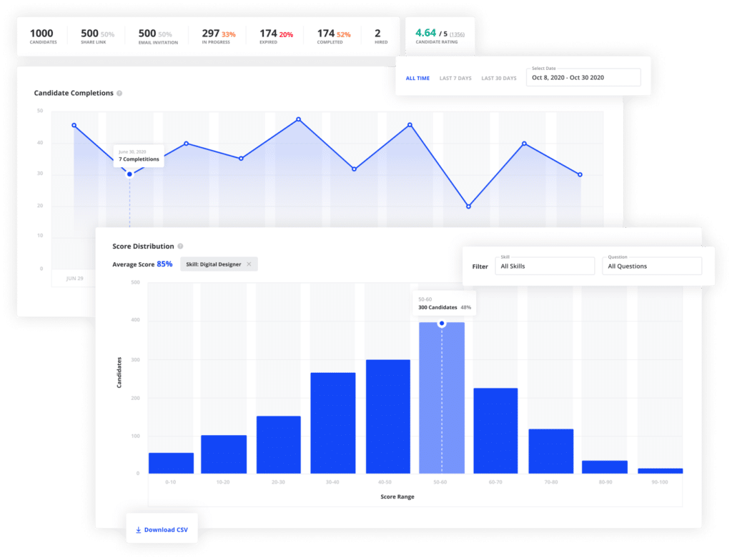Viewport: 732px width, 560px height.
Task: Click the 50-60 score range bar
Action: (441, 400)
